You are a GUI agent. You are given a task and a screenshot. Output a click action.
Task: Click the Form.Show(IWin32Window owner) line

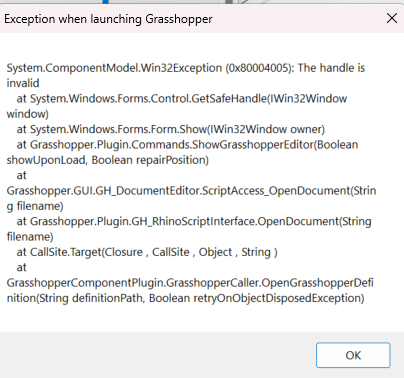point(171,129)
